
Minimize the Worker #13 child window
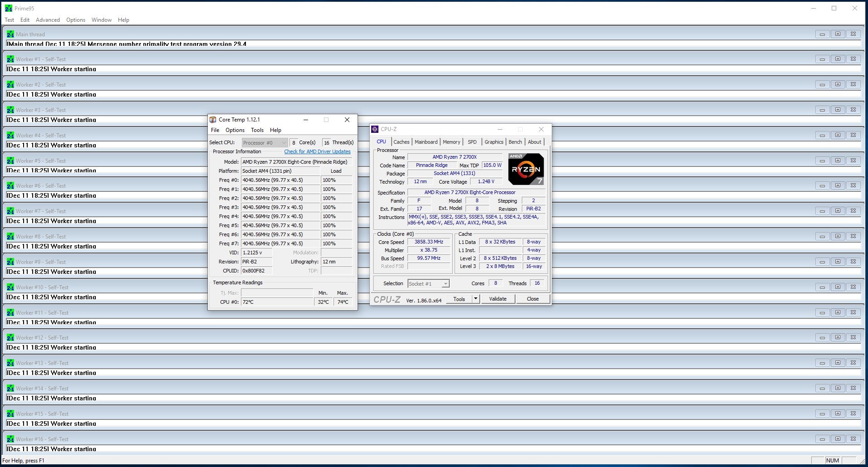point(822,363)
